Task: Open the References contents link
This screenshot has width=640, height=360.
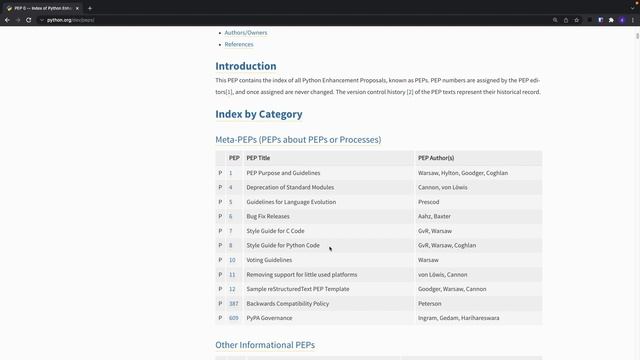Action: click(x=239, y=44)
